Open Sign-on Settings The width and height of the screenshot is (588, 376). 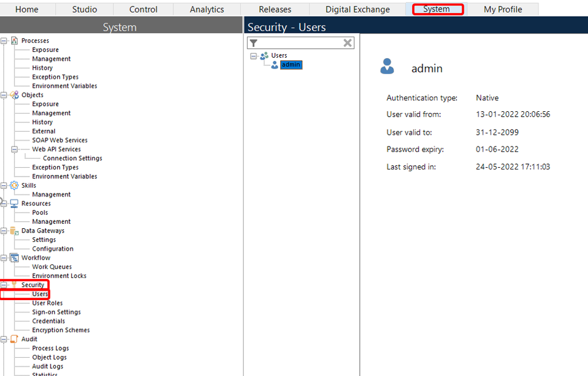[57, 312]
